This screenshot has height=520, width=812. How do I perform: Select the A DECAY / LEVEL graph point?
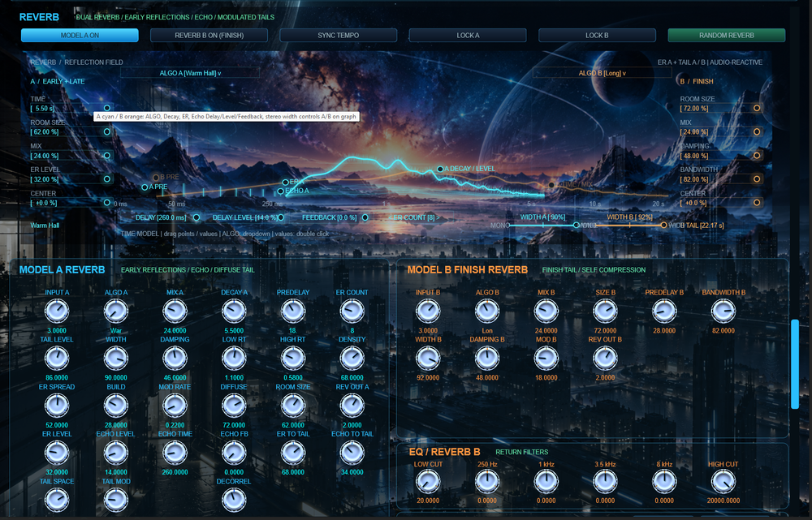coord(439,169)
